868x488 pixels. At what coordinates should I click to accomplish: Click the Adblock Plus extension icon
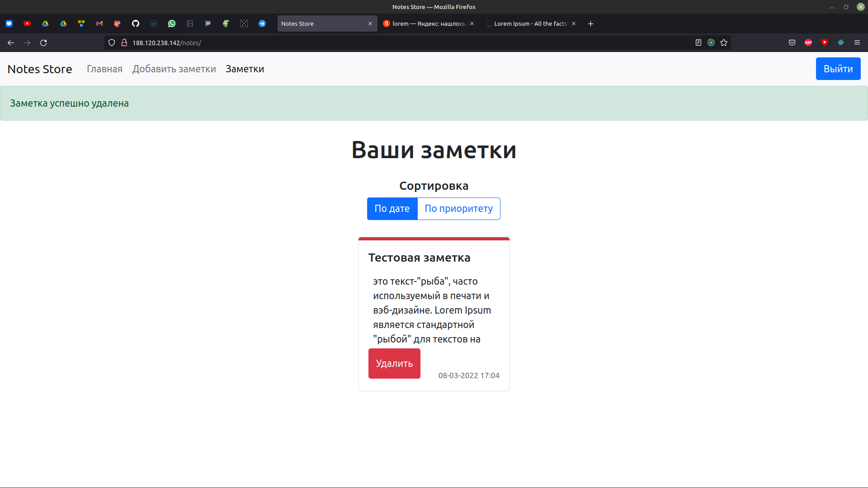[808, 42]
